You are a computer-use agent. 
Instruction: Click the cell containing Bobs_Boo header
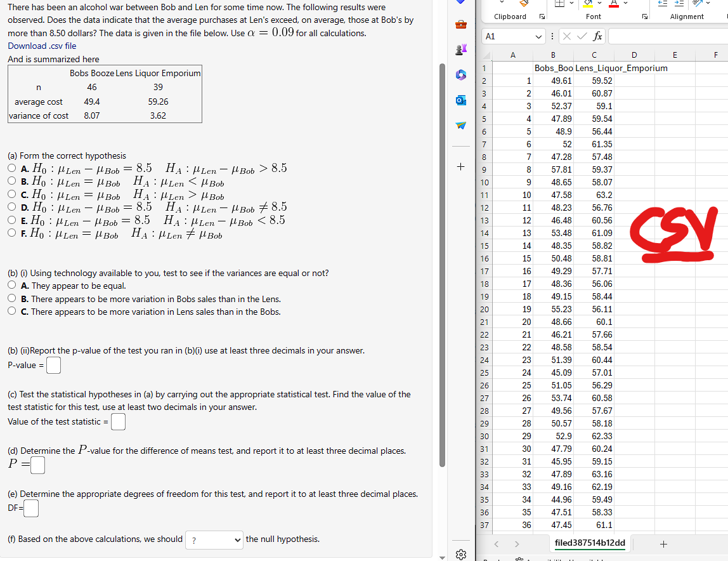(x=553, y=68)
